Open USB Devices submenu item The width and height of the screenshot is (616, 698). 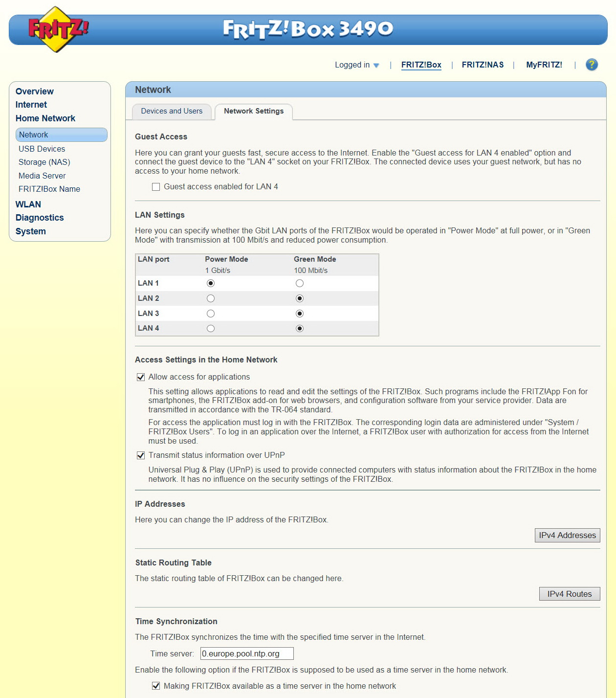point(42,149)
